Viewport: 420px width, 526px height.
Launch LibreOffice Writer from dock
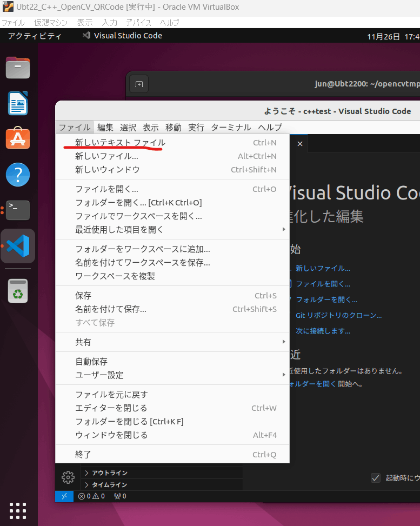(x=18, y=103)
